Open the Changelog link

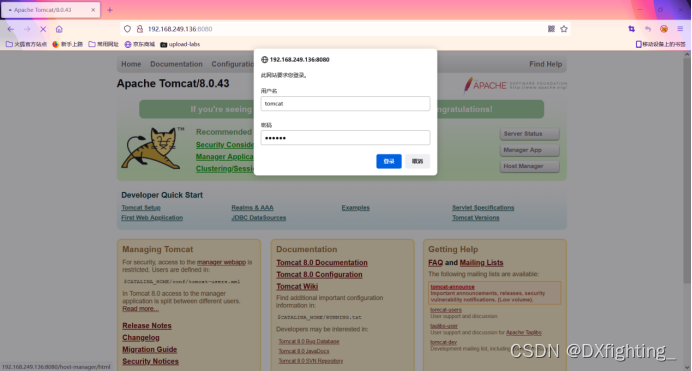point(141,337)
